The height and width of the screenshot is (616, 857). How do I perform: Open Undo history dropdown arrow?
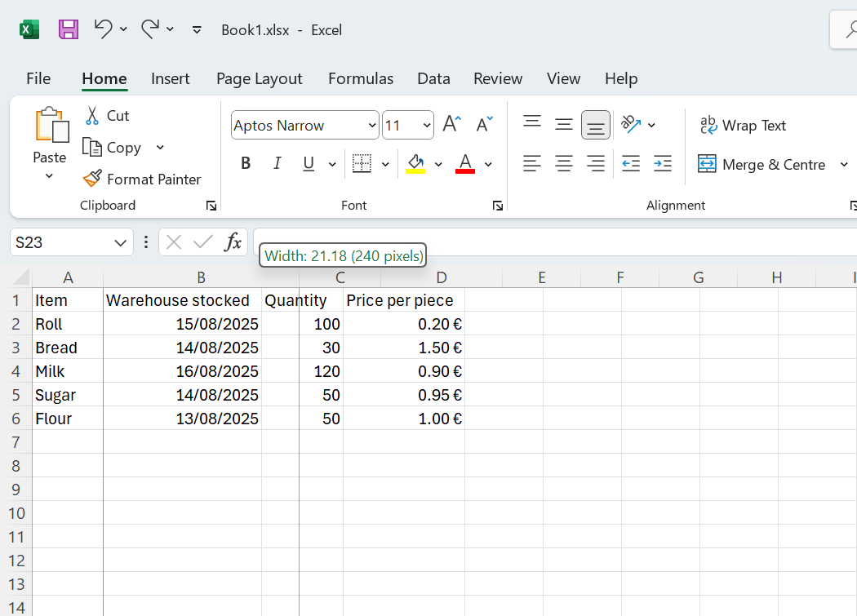pyautogui.click(x=123, y=29)
